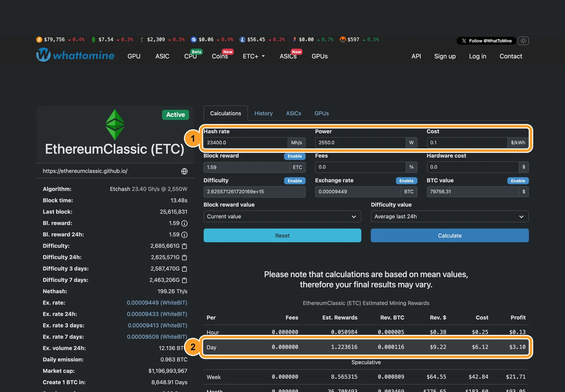This screenshot has width=565, height=392.
Task: Toggle Enable for Block reward
Action: 295,156
